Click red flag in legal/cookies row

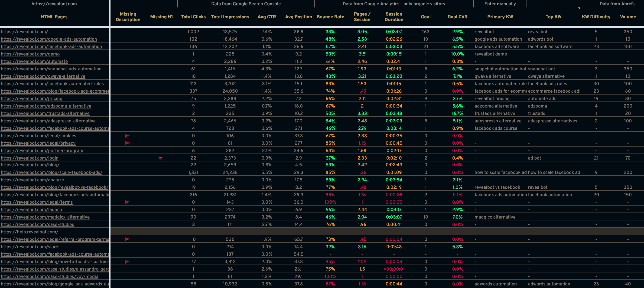point(127,136)
